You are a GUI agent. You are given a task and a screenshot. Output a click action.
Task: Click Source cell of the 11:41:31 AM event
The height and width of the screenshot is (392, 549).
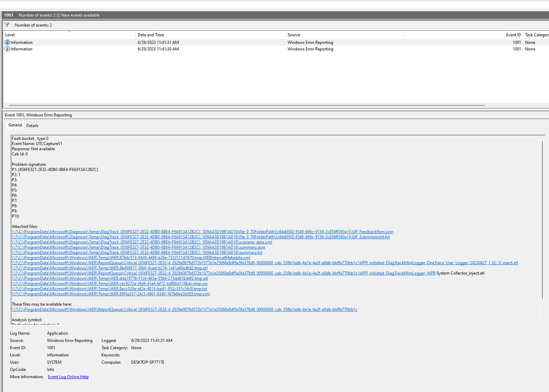point(310,43)
